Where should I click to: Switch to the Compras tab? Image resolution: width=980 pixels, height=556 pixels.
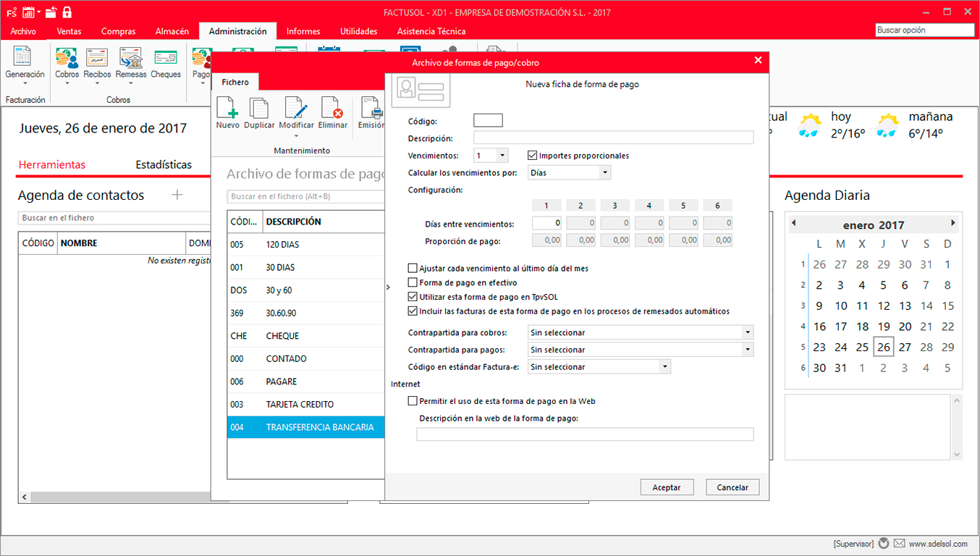point(118,31)
